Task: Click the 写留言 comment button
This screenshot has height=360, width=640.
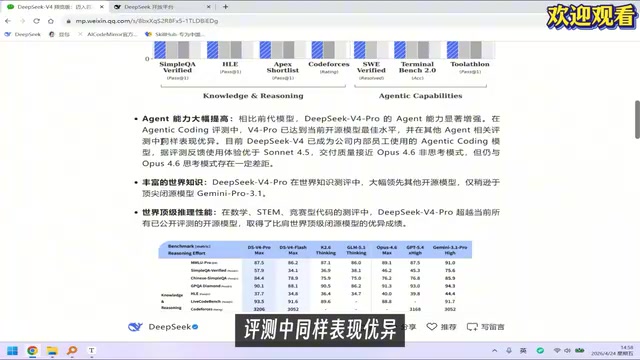Action: pos(486,327)
